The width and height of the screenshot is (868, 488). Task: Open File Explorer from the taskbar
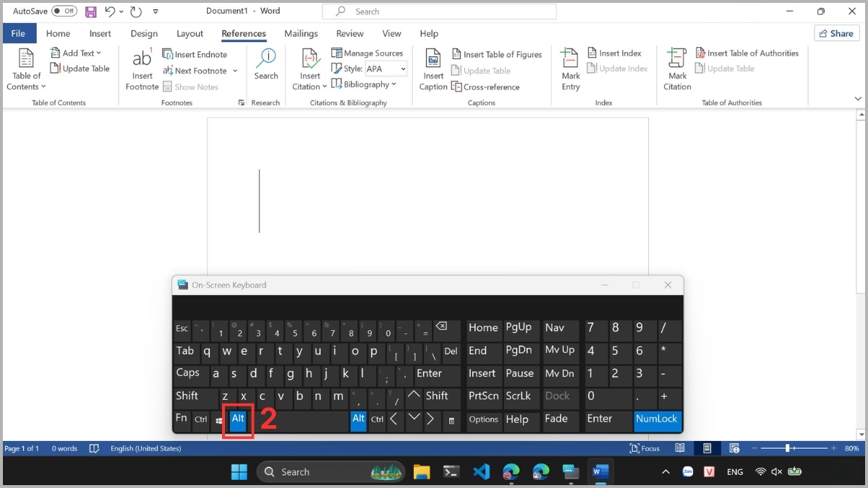point(422,471)
